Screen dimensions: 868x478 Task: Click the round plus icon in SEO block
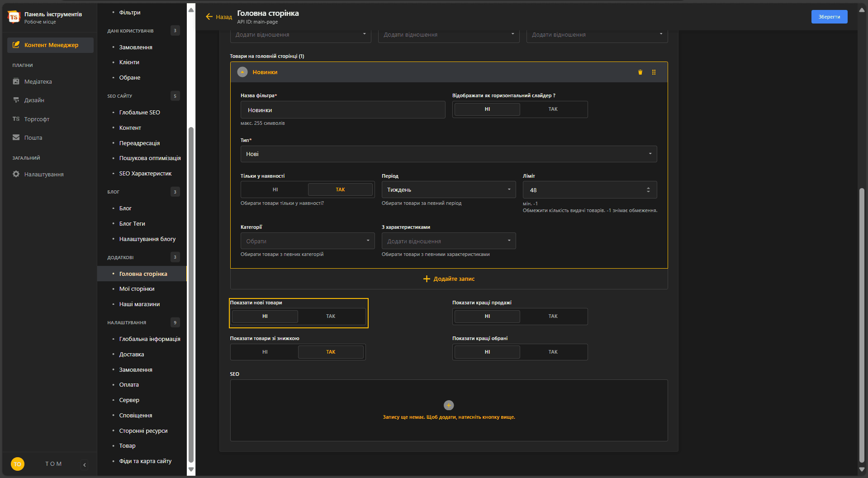tap(449, 405)
